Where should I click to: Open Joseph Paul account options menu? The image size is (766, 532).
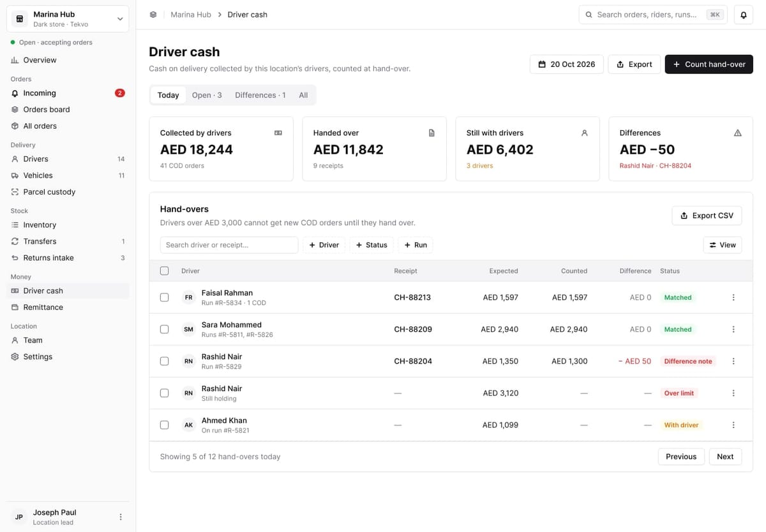click(x=121, y=517)
